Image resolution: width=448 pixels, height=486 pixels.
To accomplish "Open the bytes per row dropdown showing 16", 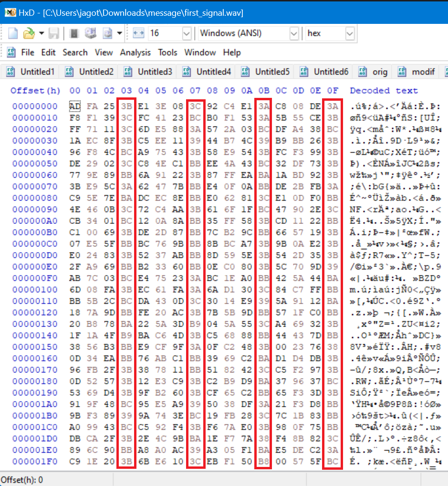I will pos(186,33).
